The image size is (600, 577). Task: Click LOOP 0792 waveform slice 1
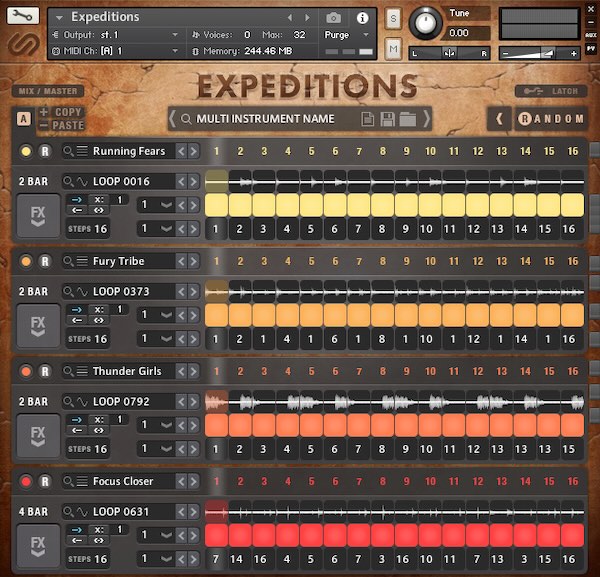coord(216,402)
